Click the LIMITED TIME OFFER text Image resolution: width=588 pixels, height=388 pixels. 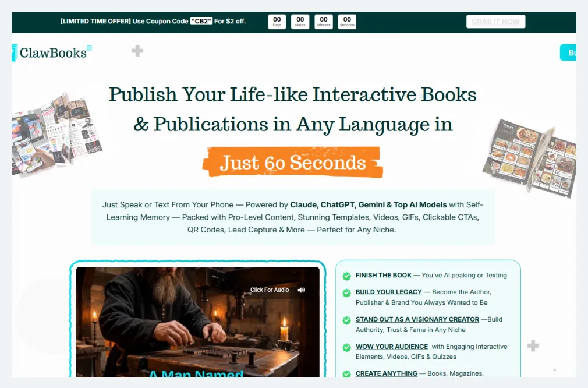click(95, 22)
